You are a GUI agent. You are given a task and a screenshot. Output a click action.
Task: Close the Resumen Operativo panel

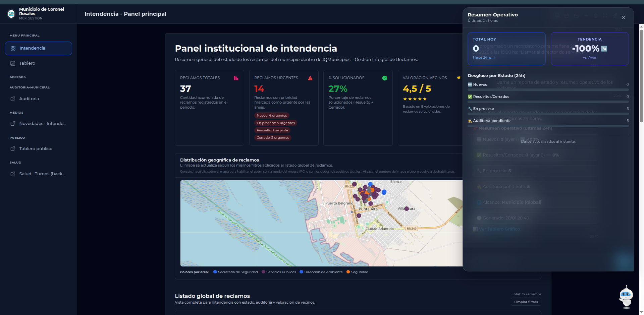pos(624,17)
